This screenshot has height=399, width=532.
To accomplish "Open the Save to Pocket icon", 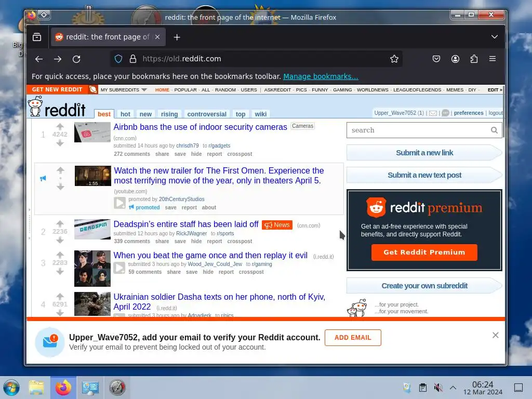I will [x=436, y=59].
